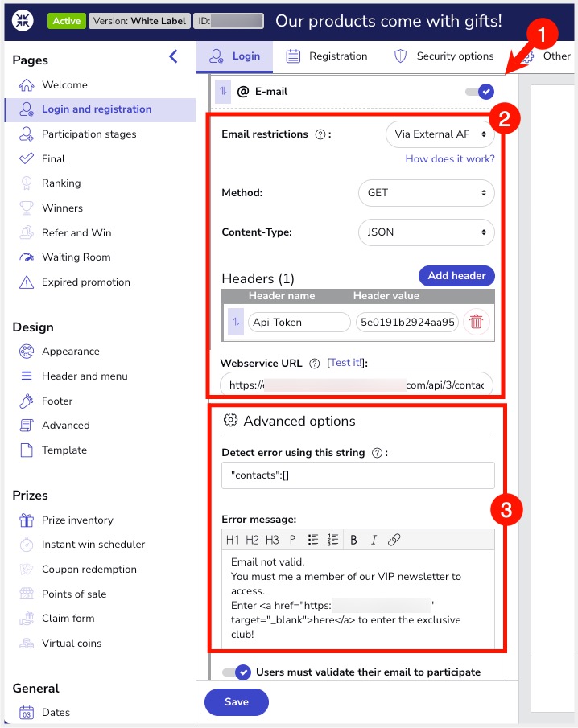Toggle the E-mail field switch
Image resolution: width=578 pixels, height=728 pixels.
(x=480, y=92)
